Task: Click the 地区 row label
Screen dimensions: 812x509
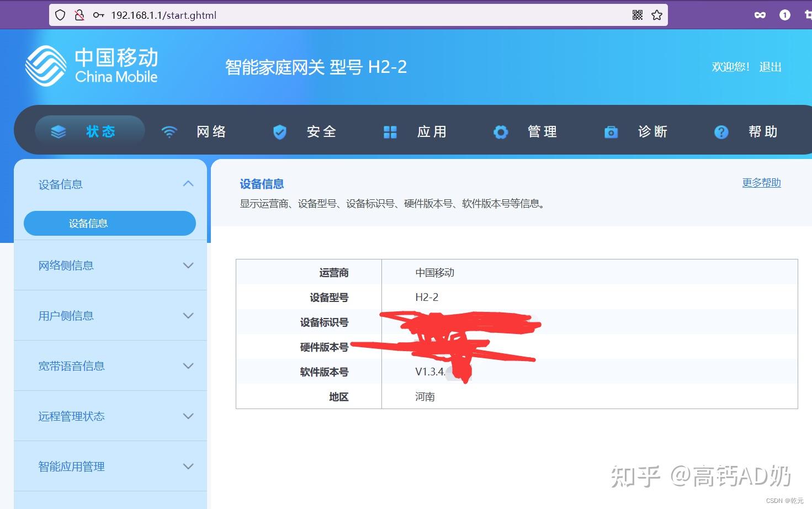Action: (339, 396)
